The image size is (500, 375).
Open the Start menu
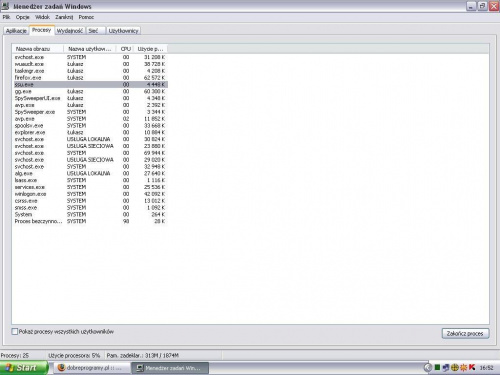click(x=23, y=368)
